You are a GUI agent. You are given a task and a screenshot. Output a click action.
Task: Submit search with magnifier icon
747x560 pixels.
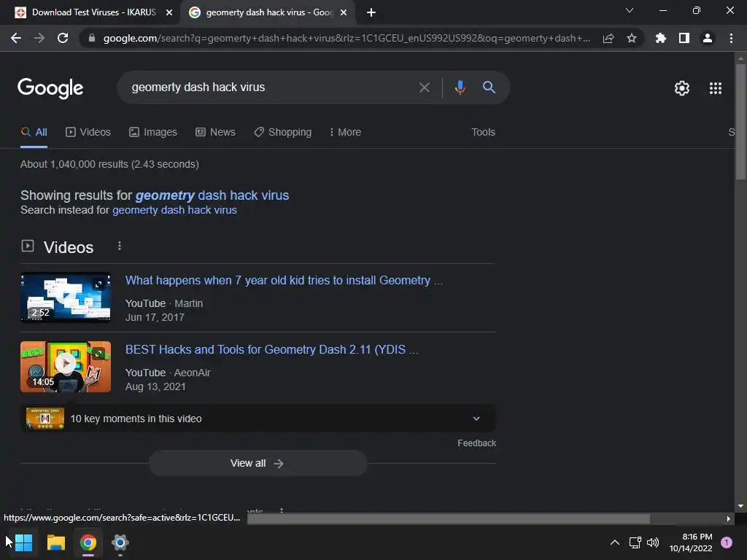[x=489, y=87]
